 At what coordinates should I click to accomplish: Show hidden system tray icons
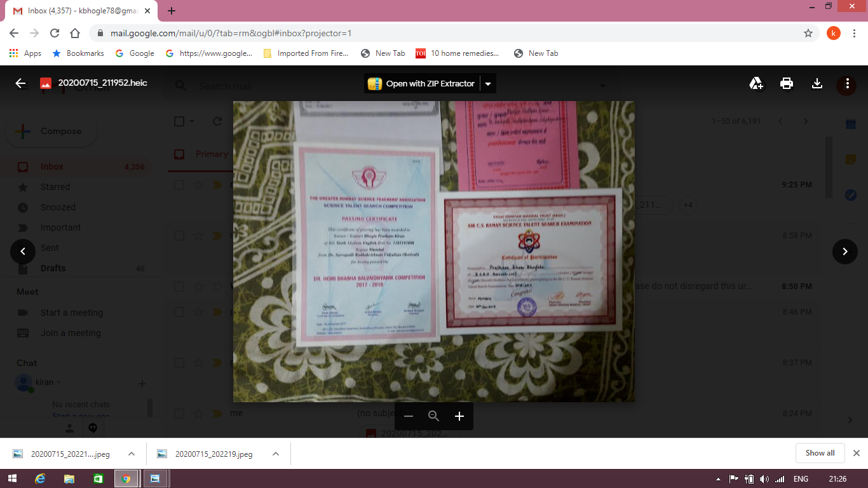[718, 479]
